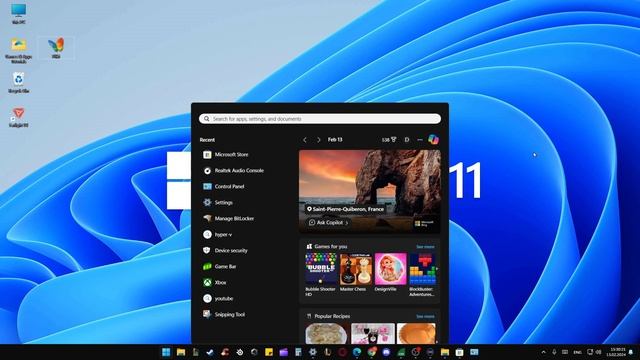This screenshot has height=360, width=640.
Task: Open the Bubble Shooter HD game
Action: pos(321,274)
